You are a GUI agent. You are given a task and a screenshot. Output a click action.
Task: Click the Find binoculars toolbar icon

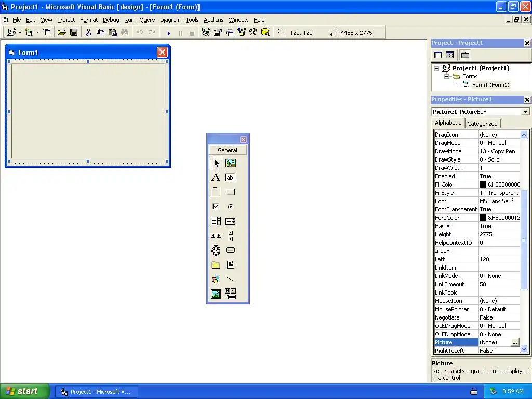125,33
